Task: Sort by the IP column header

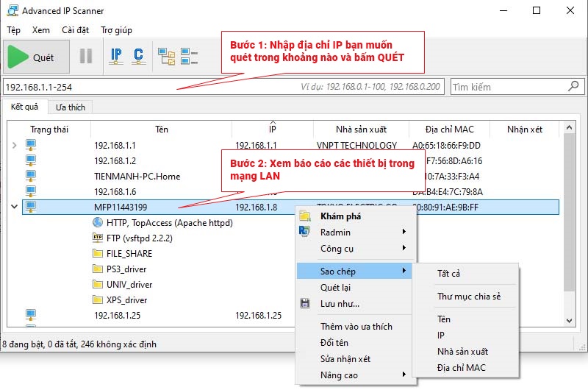Action: point(273,130)
